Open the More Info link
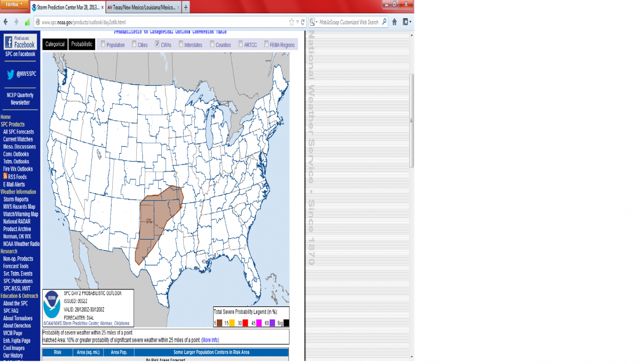 click(210, 340)
